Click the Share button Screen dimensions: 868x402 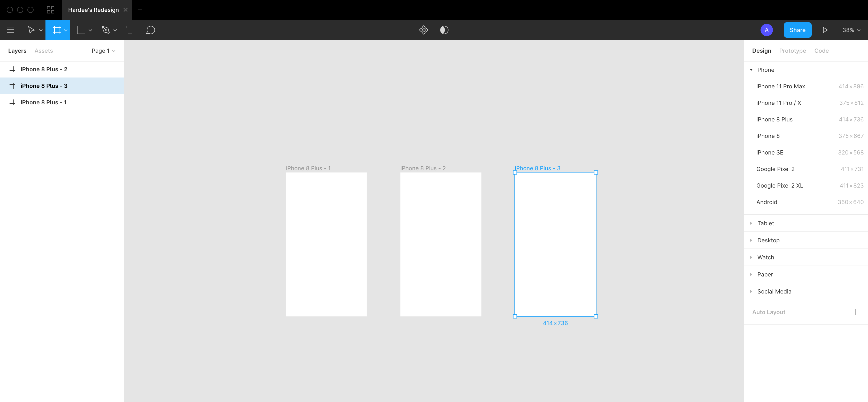tap(797, 30)
